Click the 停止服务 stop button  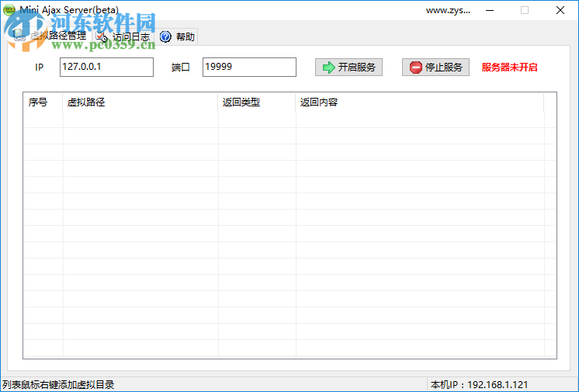click(435, 68)
